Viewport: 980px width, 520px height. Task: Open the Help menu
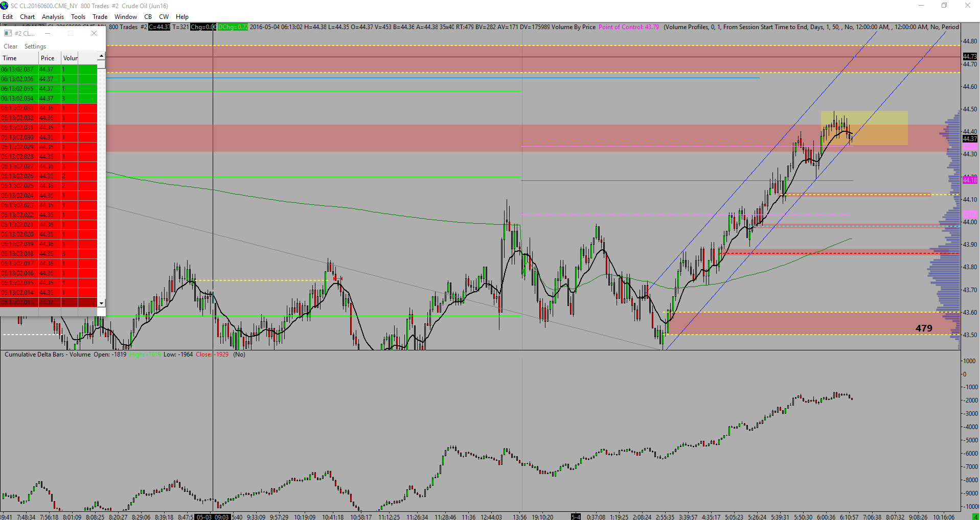[183, 17]
